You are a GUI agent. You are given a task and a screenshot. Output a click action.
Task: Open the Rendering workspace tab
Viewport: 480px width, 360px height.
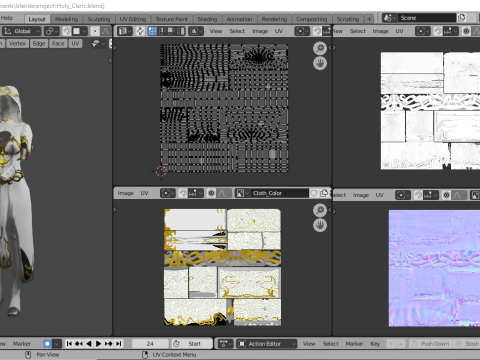(274, 19)
